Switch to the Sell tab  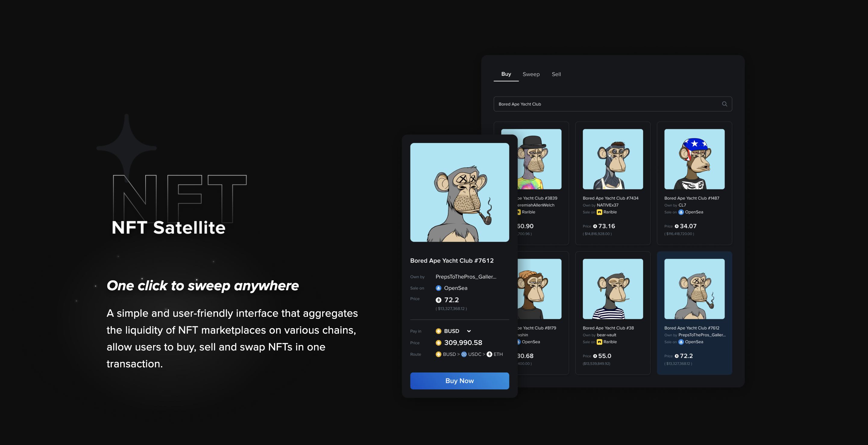coord(556,74)
